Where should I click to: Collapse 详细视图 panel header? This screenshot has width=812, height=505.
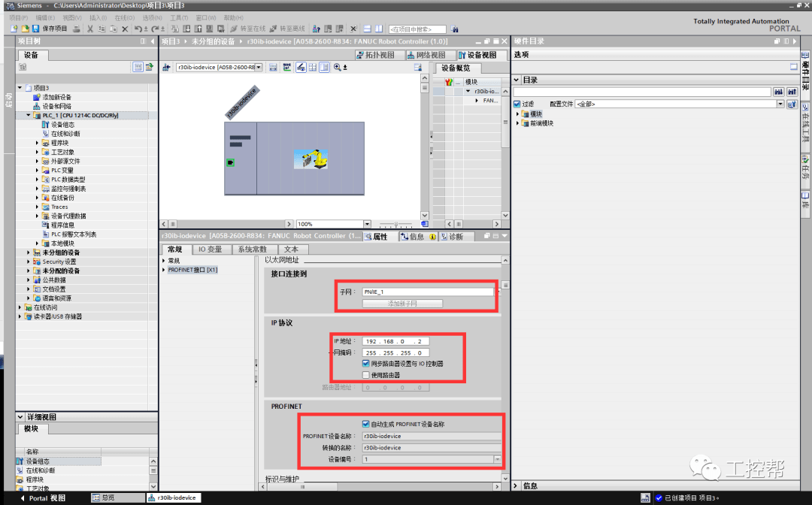pos(20,417)
